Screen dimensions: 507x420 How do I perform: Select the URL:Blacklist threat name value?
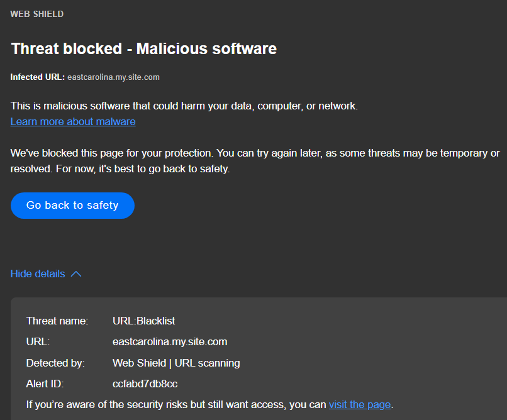click(143, 321)
